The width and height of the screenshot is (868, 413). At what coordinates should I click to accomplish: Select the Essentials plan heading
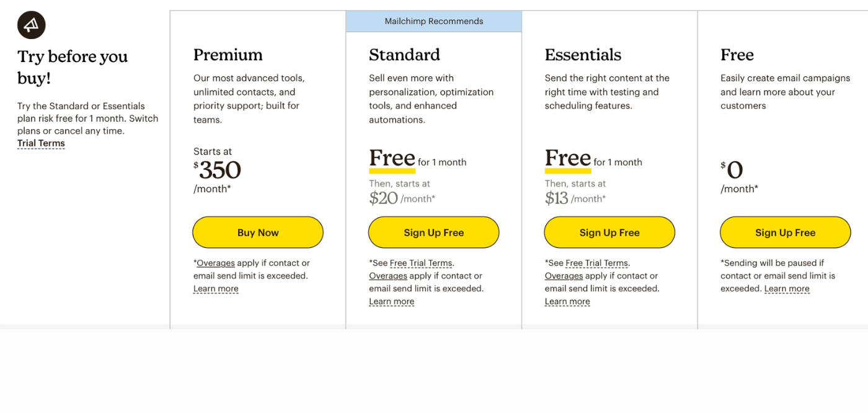pyautogui.click(x=583, y=55)
